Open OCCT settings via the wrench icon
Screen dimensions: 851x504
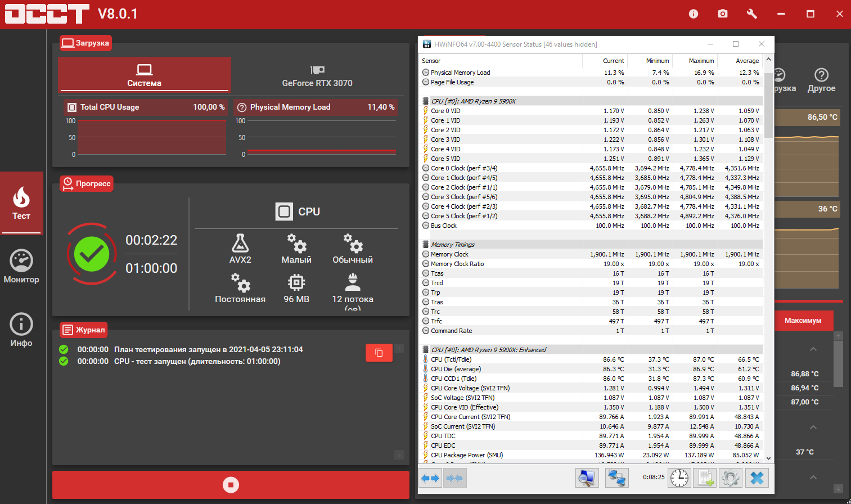[752, 13]
